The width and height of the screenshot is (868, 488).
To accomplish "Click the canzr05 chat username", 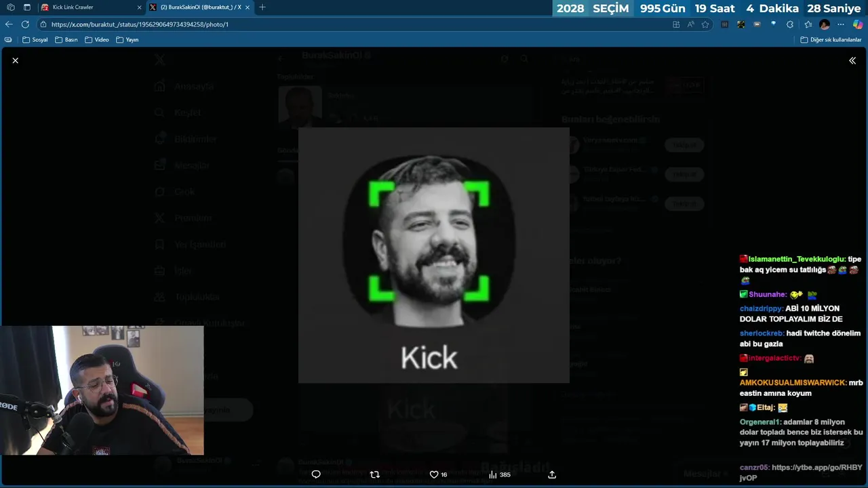I will 754,468.
